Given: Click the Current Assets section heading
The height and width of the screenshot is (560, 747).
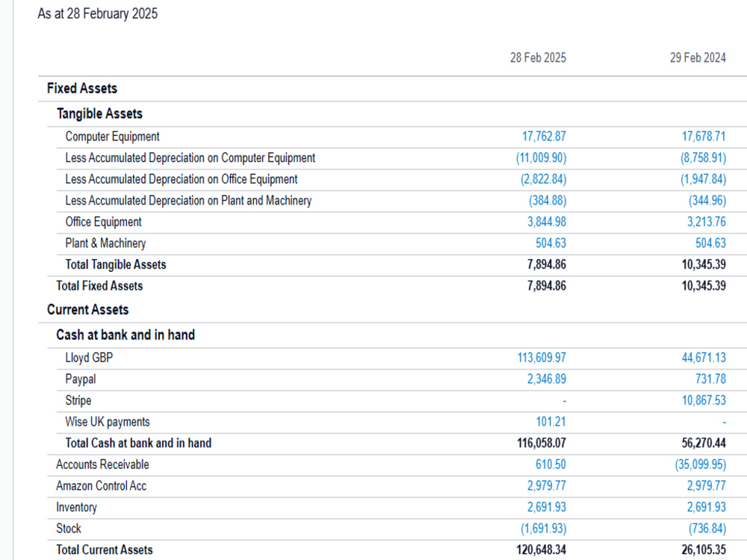Looking at the screenshot, I should point(87,310).
